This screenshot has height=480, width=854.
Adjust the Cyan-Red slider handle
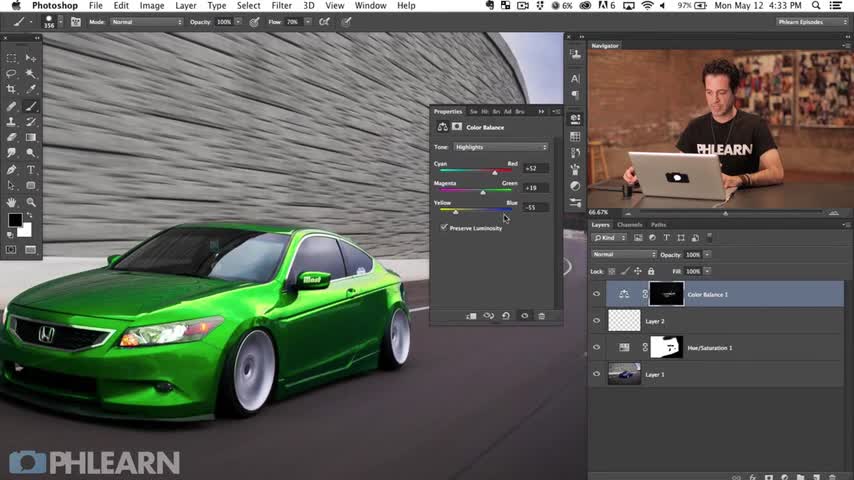point(495,172)
